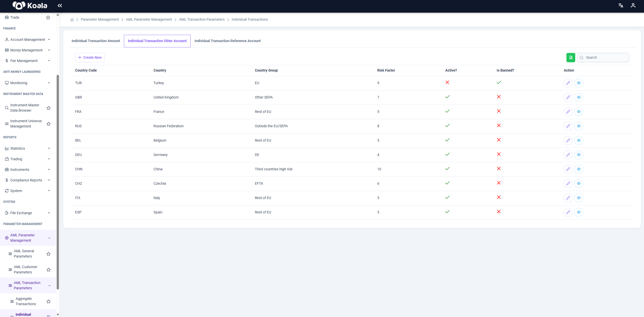Star the AML General Parameters item

(x=49, y=254)
